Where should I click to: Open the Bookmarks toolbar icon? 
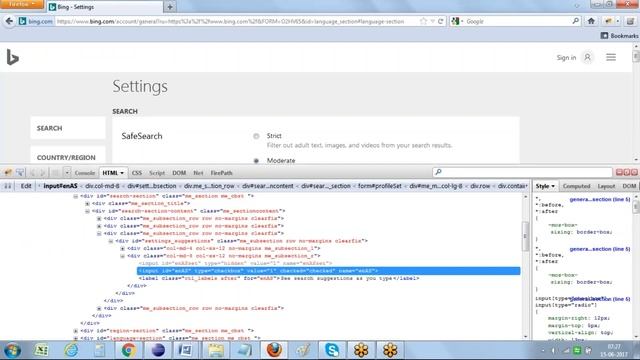pos(604,36)
